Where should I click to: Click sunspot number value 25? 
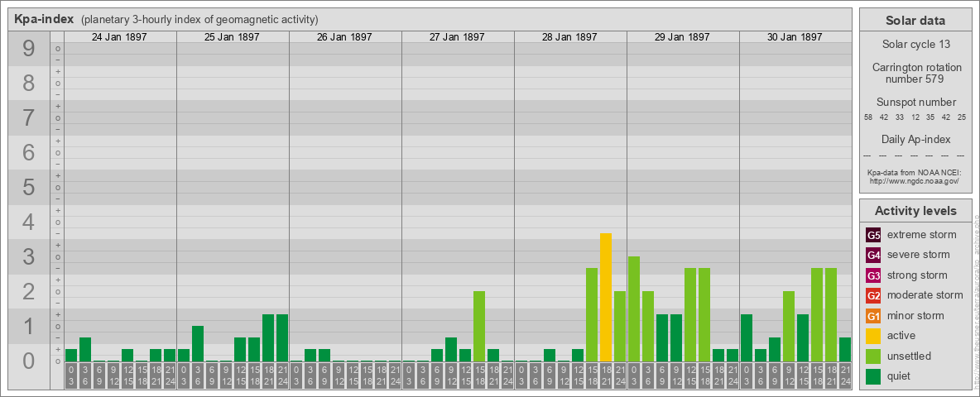962,117
